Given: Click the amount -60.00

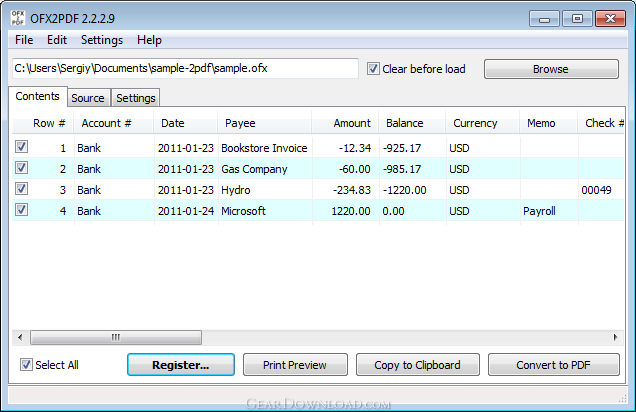Looking at the screenshot, I should pyautogui.click(x=355, y=169).
